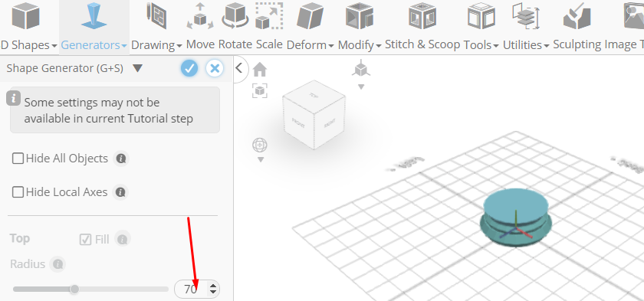Open the Image tool icon
644x301 pixels.
pos(633,16)
